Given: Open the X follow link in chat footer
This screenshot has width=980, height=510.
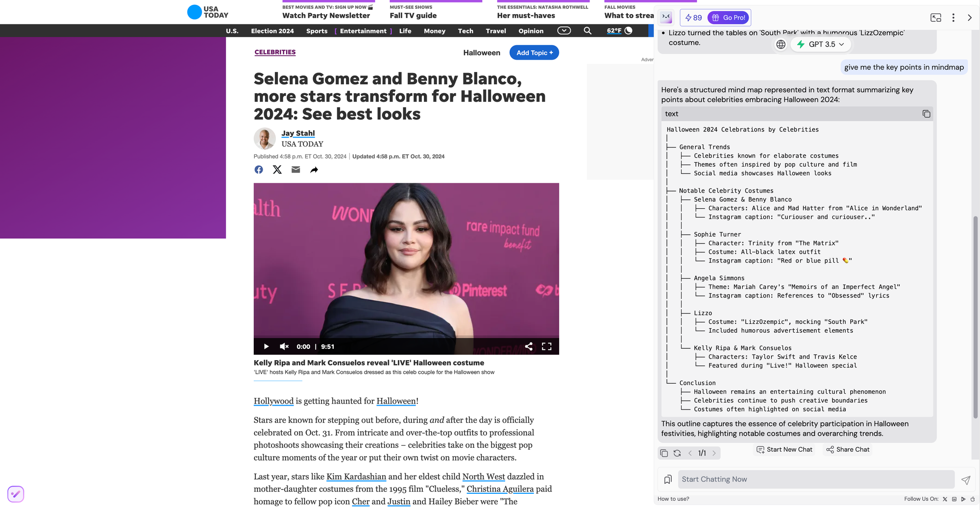Looking at the screenshot, I should 945,499.
